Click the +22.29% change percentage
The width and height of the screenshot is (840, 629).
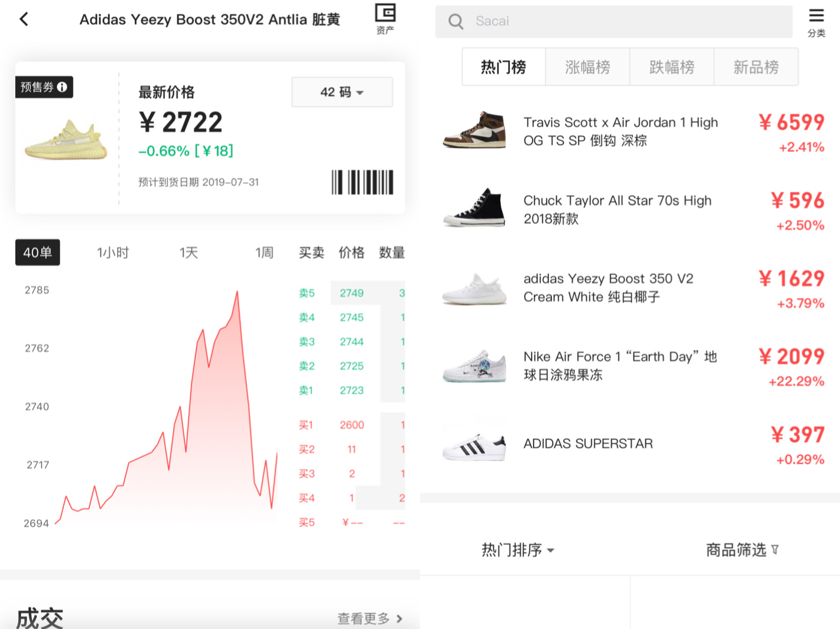click(796, 381)
